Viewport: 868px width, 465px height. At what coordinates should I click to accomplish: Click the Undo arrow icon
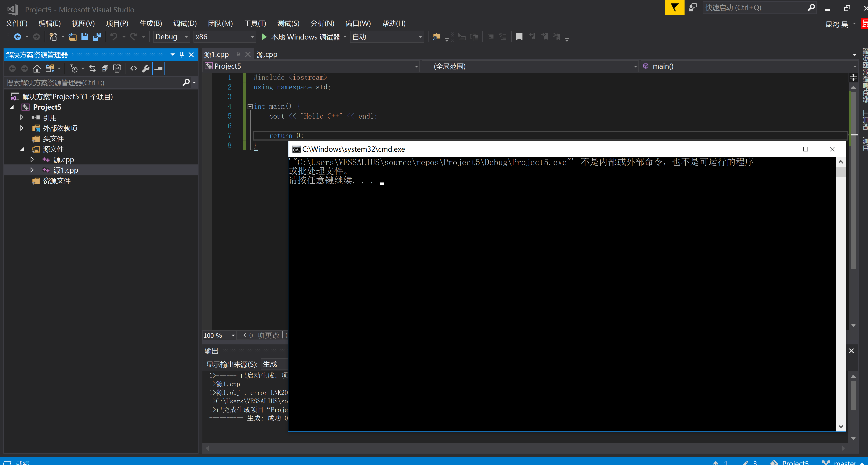tap(114, 37)
